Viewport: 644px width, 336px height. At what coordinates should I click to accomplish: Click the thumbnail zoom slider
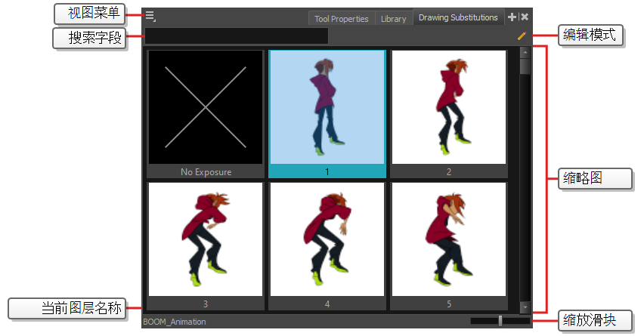coord(500,321)
